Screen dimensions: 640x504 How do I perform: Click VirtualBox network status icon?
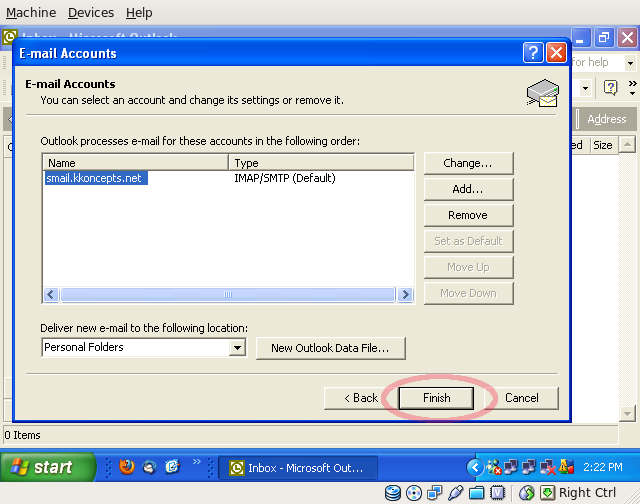pyautogui.click(x=434, y=493)
